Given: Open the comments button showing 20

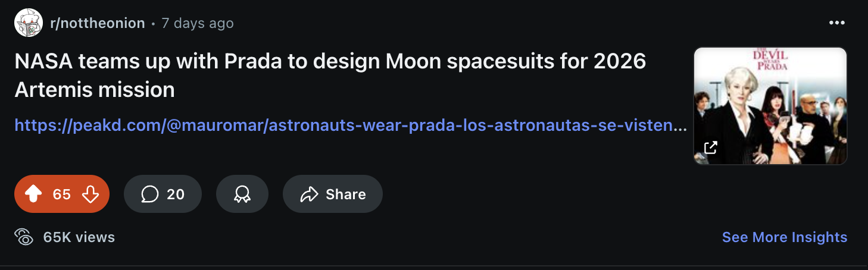Looking at the screenshot, I should click(x=163, y=194).
